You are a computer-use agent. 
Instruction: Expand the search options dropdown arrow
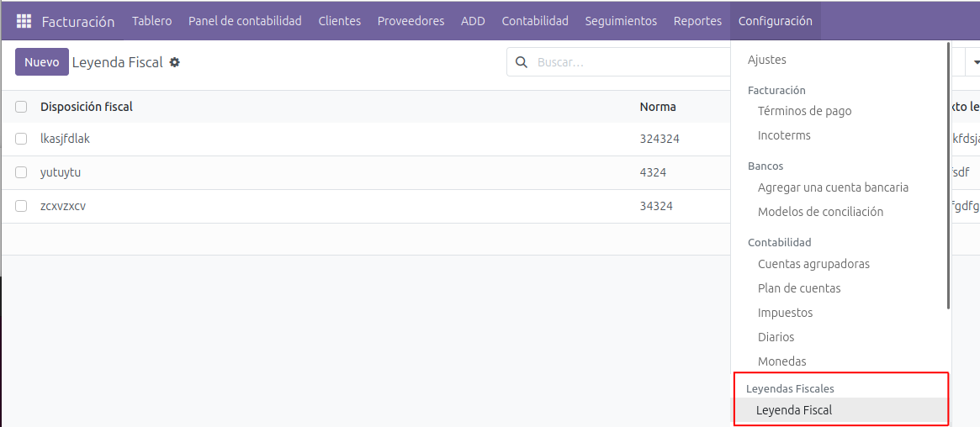pyautogui.click(x=976, y=62)
